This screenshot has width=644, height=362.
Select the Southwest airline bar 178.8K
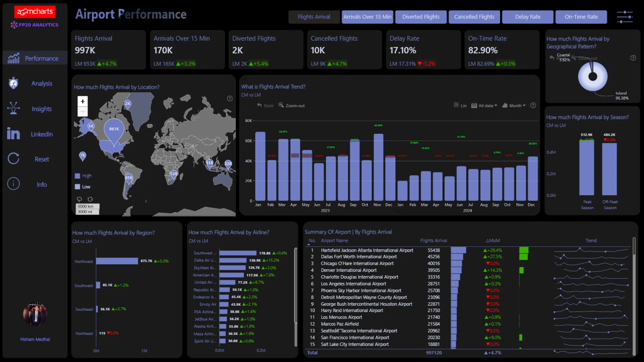(238, 253)
